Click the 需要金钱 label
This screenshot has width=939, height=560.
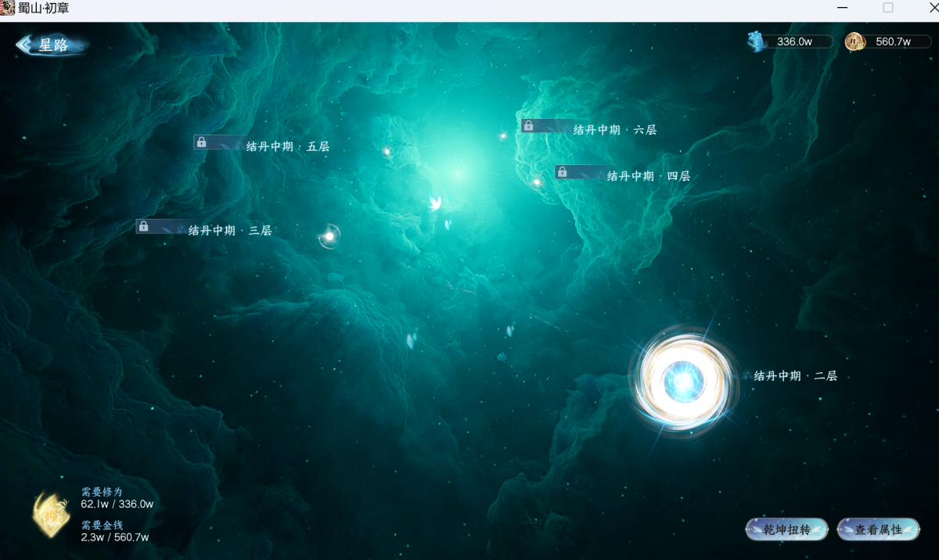click(102, 525)
